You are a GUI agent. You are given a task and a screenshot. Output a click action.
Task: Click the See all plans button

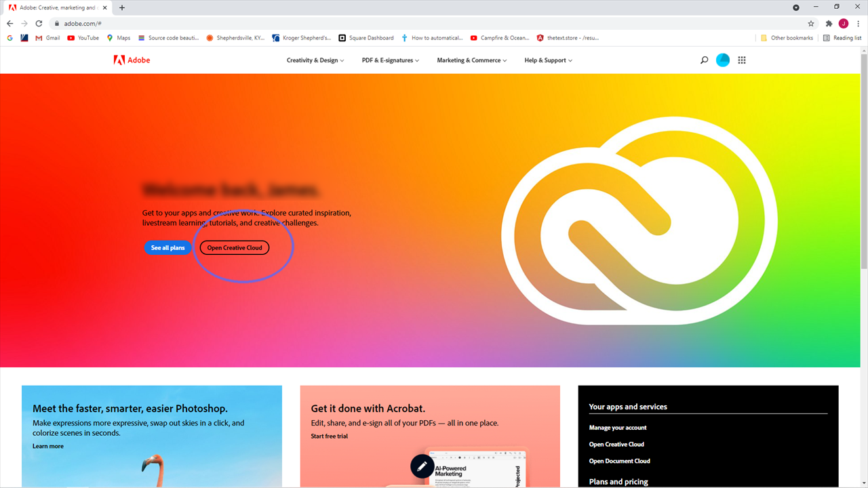coord(168,247)
